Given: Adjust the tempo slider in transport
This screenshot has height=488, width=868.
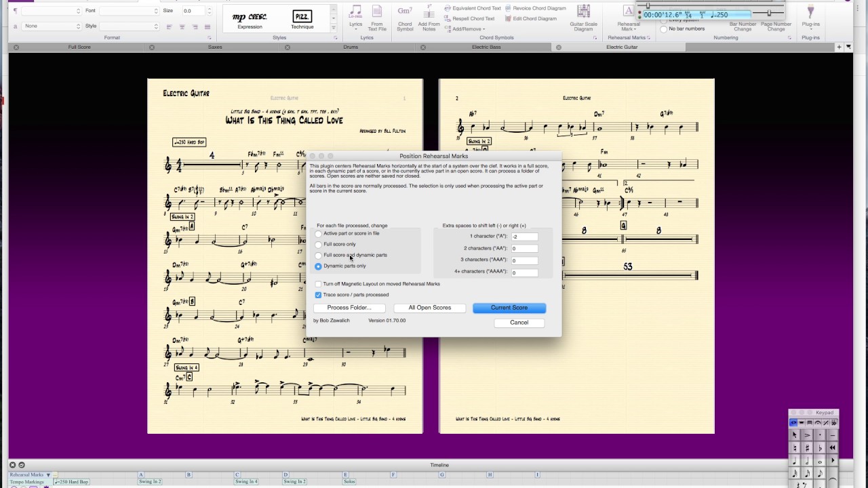Looking at the screenshot, I should click(770, 14).
